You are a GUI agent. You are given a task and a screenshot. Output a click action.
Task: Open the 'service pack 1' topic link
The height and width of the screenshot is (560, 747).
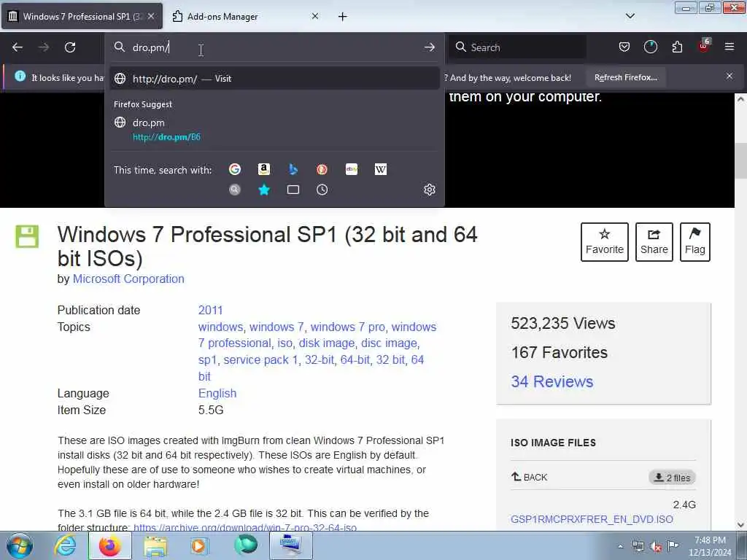[260, 360]
